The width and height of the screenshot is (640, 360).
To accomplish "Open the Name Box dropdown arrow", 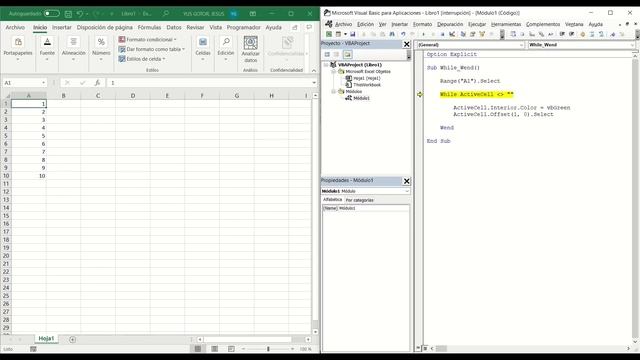I will coord(43,83).
